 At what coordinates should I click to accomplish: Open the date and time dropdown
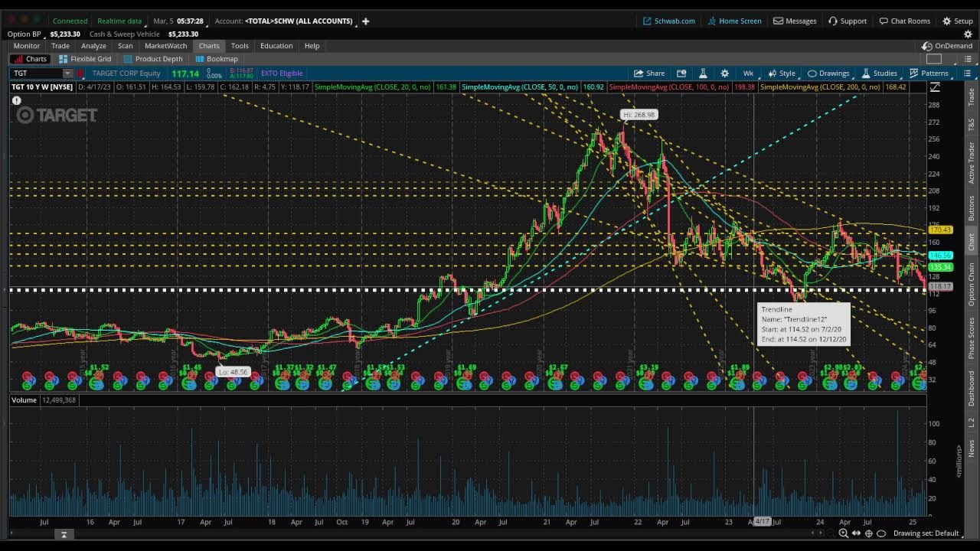click(x=178, y=21)
